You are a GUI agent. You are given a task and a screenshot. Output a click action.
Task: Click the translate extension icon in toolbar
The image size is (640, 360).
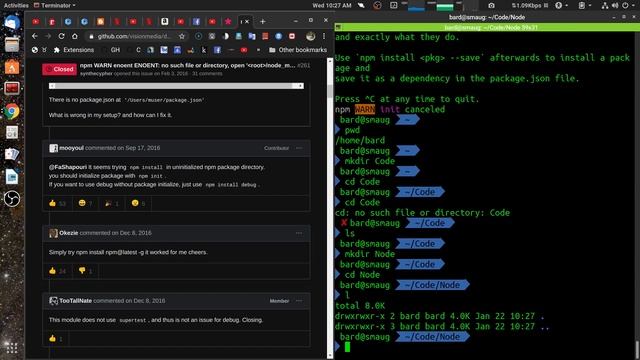252,36
